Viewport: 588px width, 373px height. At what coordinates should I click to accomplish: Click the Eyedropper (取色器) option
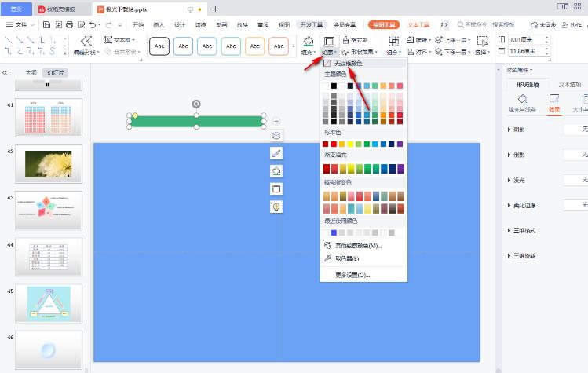346,258
